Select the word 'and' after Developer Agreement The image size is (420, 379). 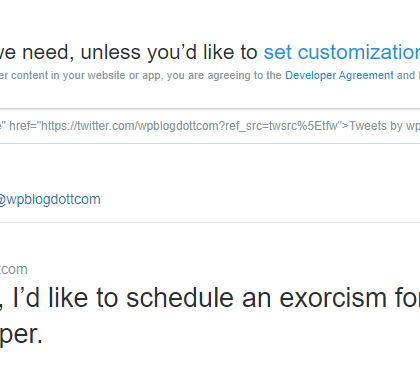406,75
